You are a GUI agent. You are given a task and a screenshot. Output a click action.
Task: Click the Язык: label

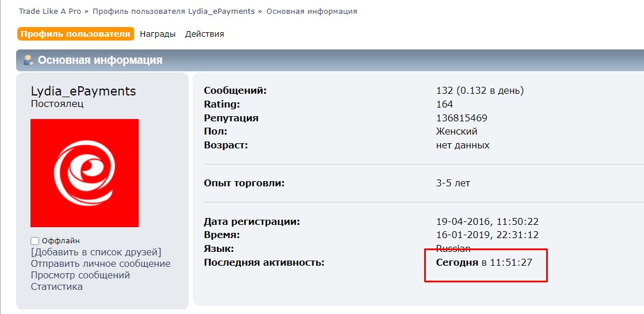click(219, 249)
